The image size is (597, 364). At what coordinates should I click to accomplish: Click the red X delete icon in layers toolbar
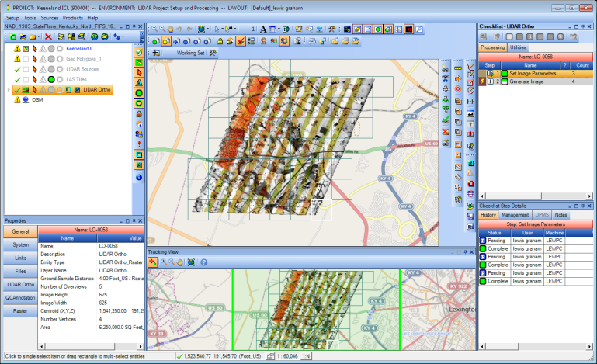48,36
